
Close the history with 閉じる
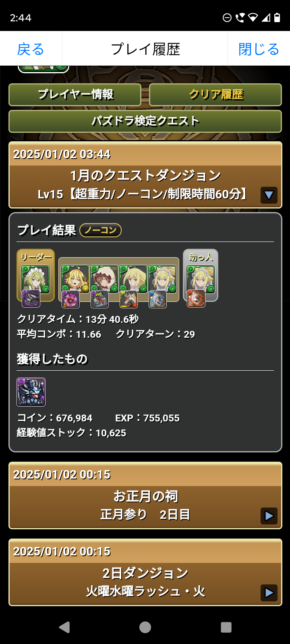[x=259, y=49]
